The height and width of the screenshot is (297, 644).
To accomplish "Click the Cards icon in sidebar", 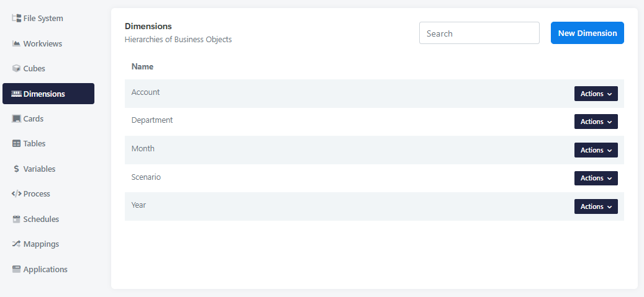I will click(x=17, y=119).
